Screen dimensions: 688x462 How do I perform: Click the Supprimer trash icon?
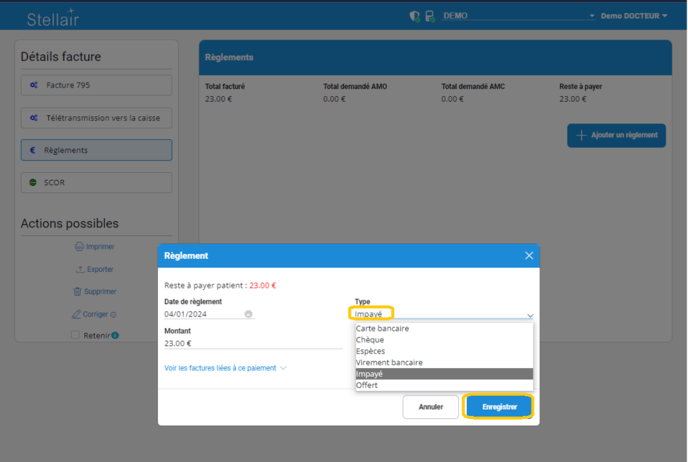click(77, 292)
